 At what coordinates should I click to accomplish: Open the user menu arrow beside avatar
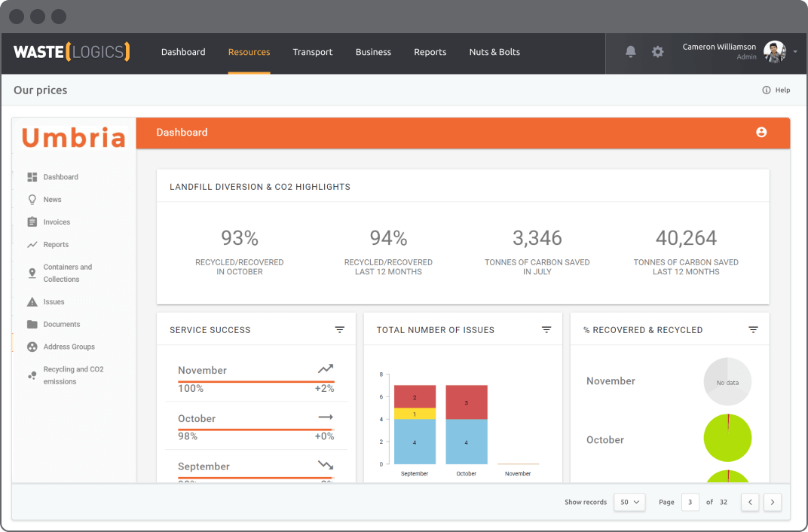[x=795, y=52]
